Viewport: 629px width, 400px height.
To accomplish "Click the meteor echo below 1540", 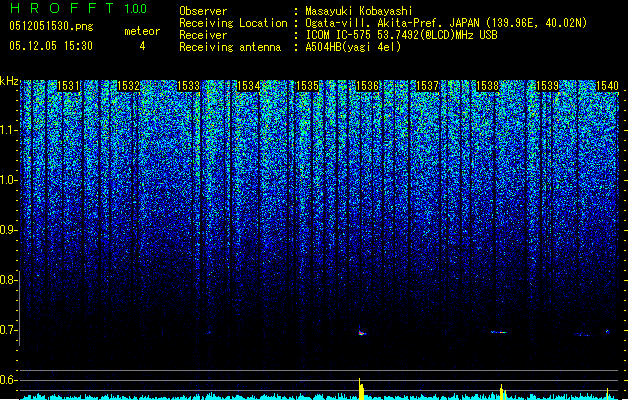I will [607, 332].
